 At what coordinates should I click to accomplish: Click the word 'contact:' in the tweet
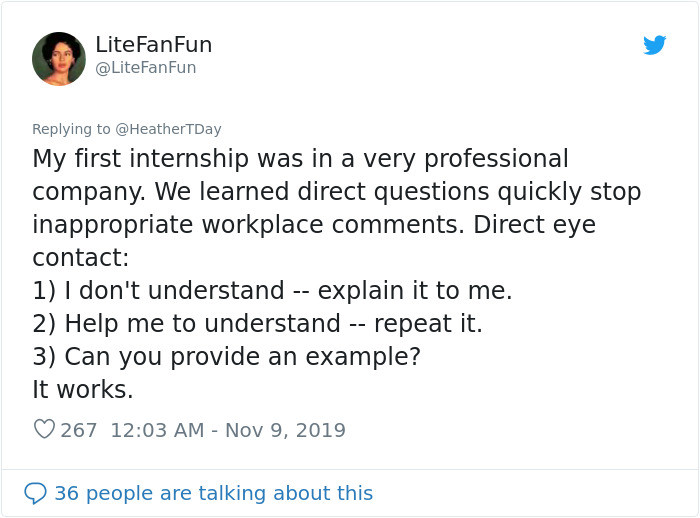tap(80, 258)
